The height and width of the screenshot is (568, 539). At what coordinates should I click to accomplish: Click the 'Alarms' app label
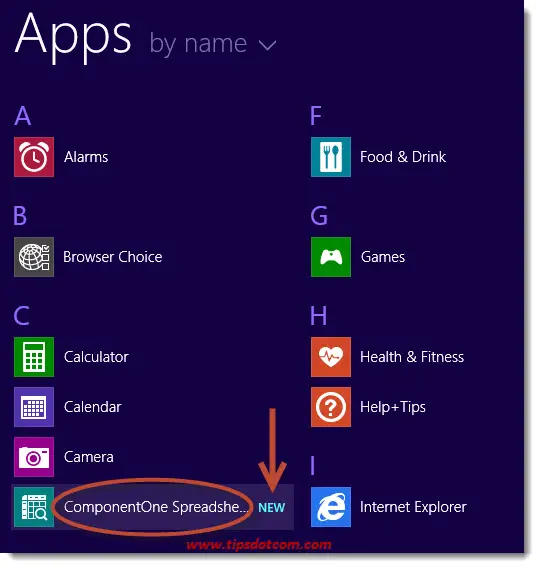point(86,157)
